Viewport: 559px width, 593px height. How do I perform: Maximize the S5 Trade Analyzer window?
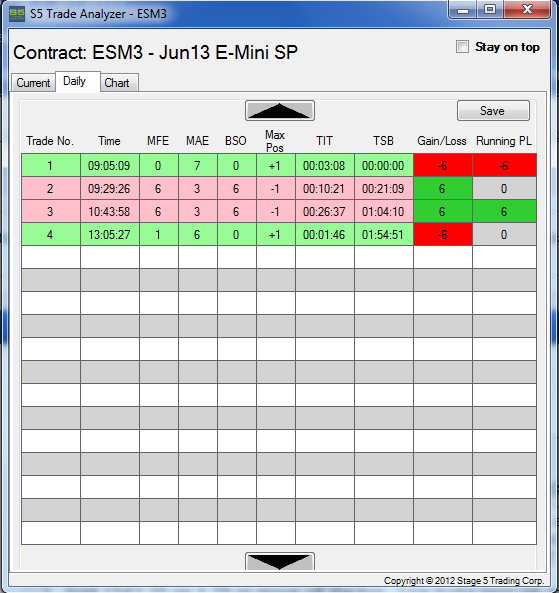(x=490, y=9)
